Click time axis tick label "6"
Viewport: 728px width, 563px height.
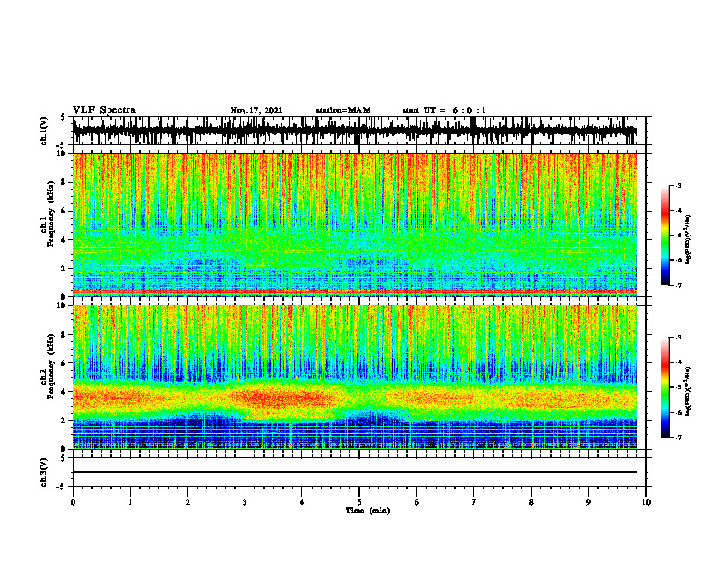pos(417,502)
